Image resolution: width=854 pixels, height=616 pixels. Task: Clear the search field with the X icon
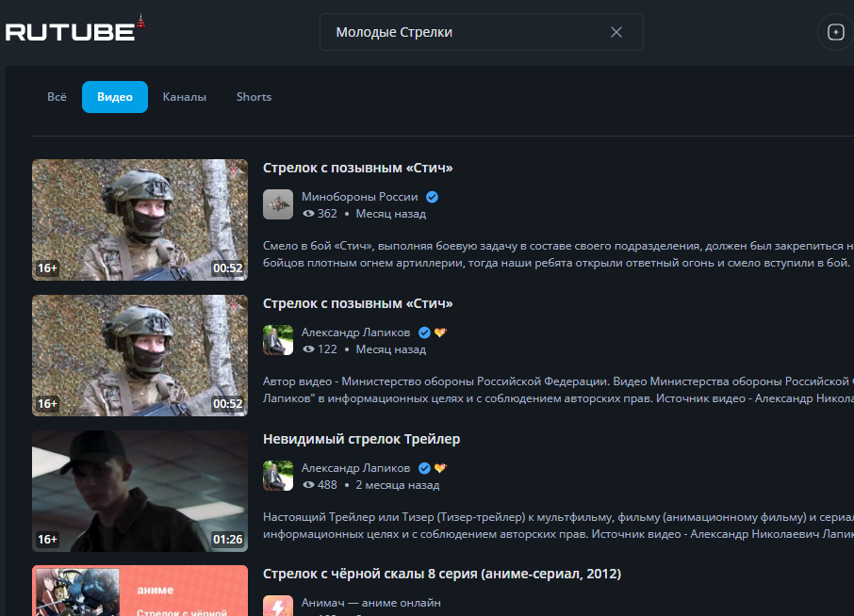pos(616,32)
